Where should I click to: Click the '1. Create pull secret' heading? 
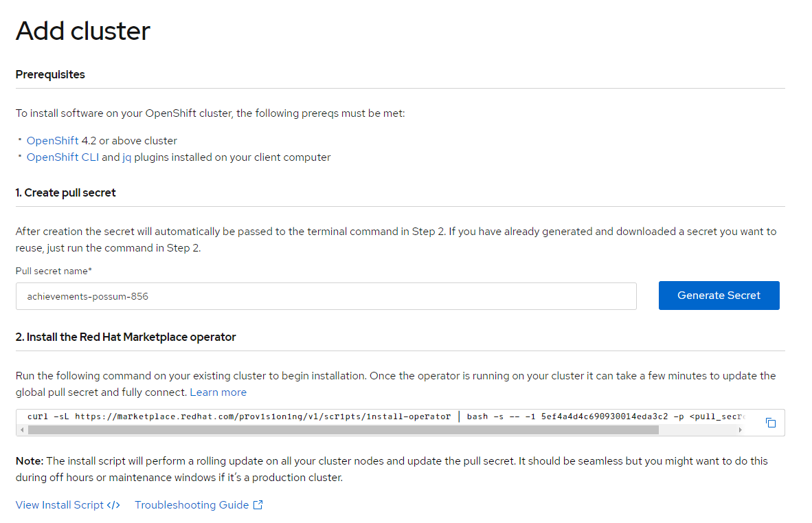pos(65,193)
